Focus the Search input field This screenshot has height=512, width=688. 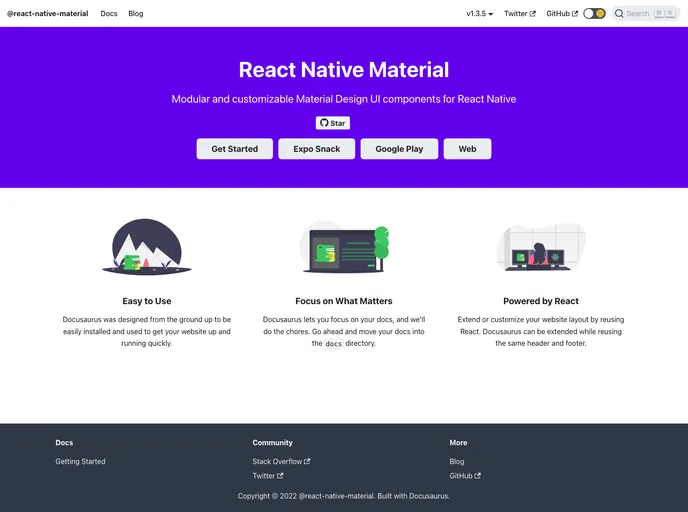coord(645,14)
